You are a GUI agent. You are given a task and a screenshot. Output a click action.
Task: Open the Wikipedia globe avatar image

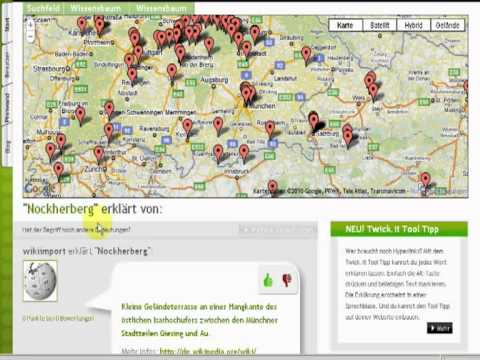click(40, 281)
